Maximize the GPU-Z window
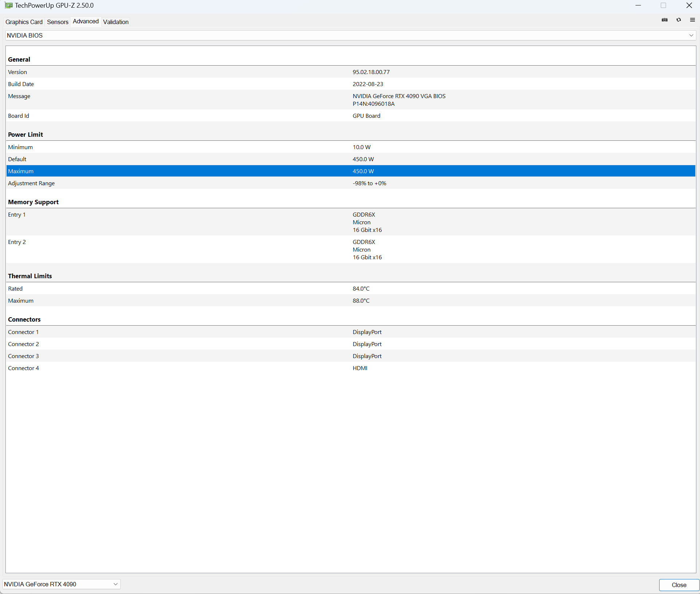This screenshot has width=700, height=594. point(663,5)
